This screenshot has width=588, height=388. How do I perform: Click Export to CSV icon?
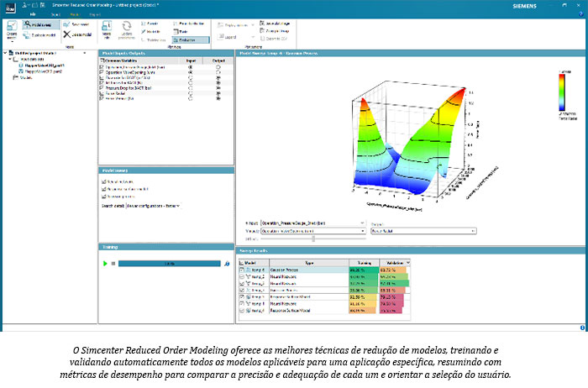tap(262, 39)
